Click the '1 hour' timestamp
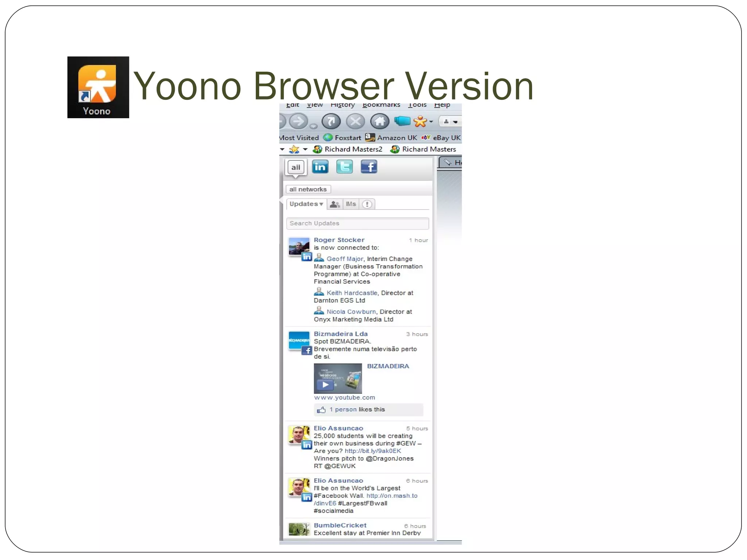 pyautogui.click(x=418, y=240)
